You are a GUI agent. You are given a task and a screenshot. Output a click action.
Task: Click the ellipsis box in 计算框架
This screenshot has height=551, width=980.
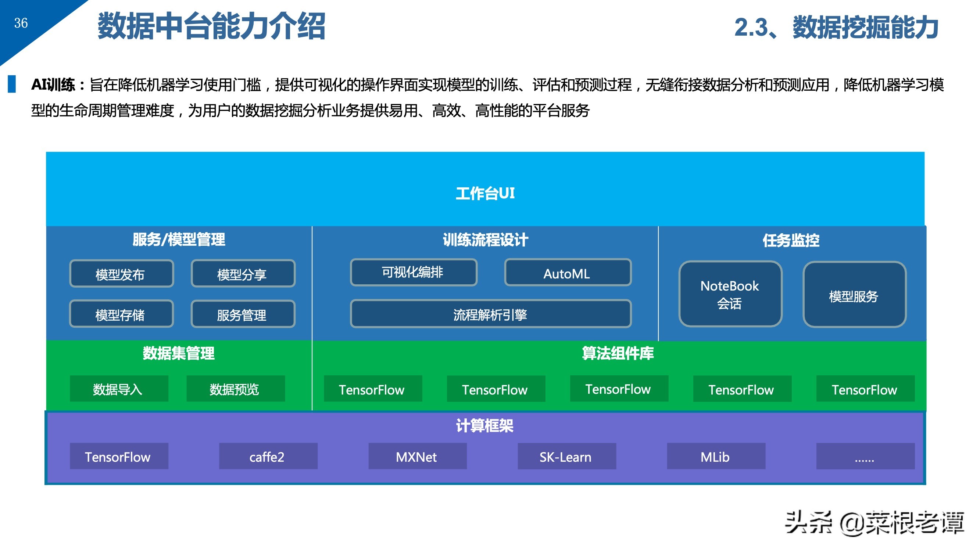tap(865, 456)
